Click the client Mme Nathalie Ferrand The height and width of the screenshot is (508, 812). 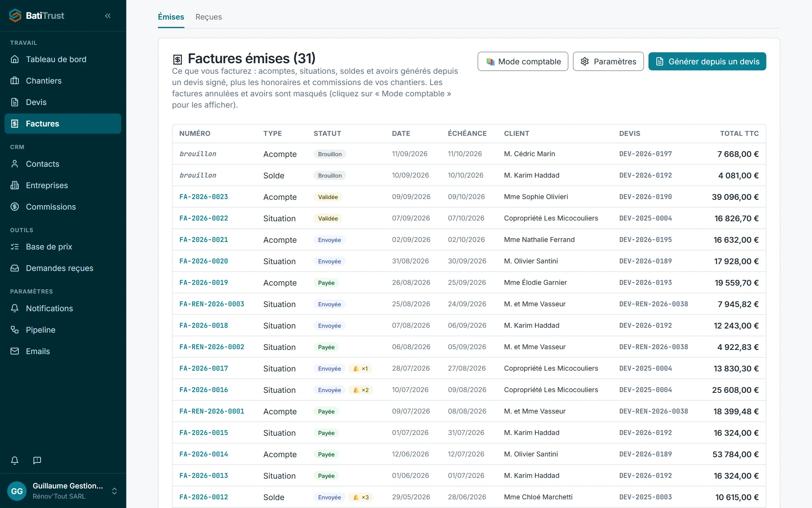539,240
